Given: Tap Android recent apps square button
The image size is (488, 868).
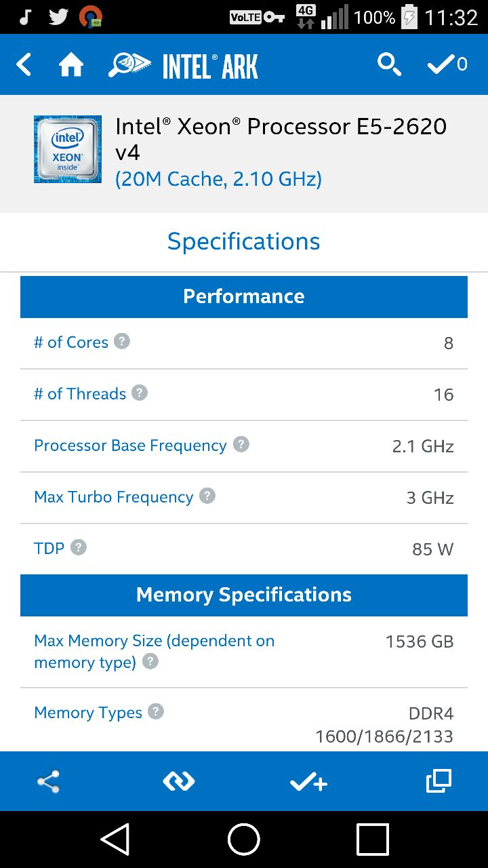Looking at the screenshot, I should [x=373, y=840].
